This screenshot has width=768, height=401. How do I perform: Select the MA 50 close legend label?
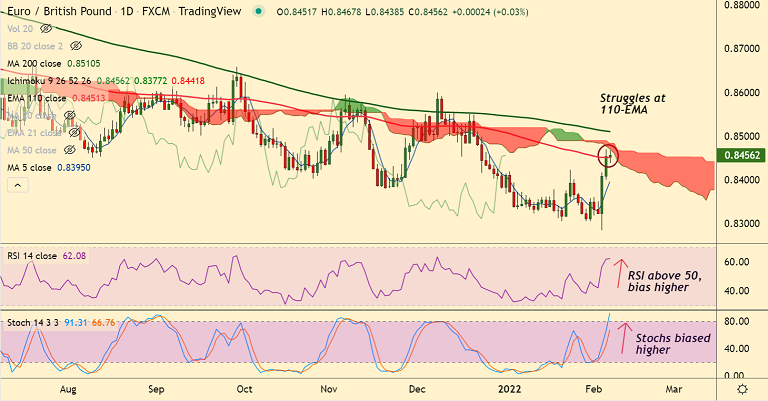click(x=32, y=150)
